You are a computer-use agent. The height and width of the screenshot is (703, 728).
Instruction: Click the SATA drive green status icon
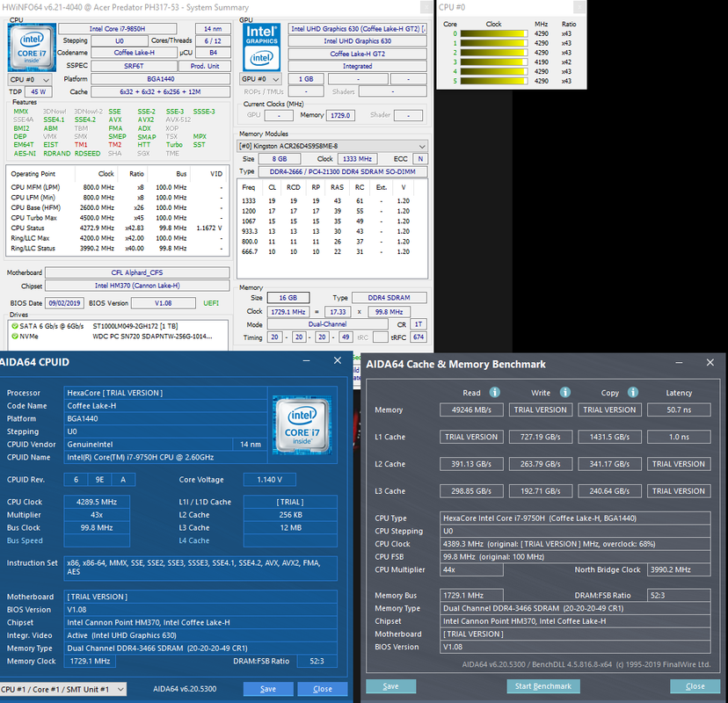[x=15, y=326]
